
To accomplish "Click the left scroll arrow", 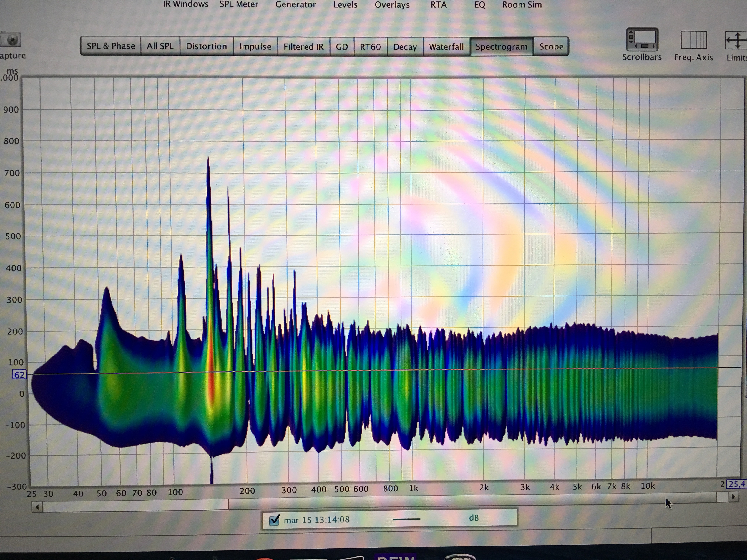I will [37, 507].
